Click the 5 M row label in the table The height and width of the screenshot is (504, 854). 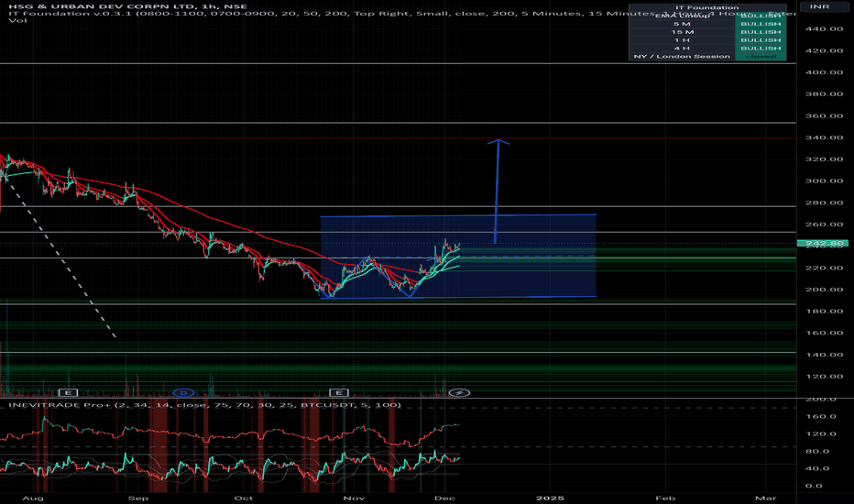coord(682,24)
